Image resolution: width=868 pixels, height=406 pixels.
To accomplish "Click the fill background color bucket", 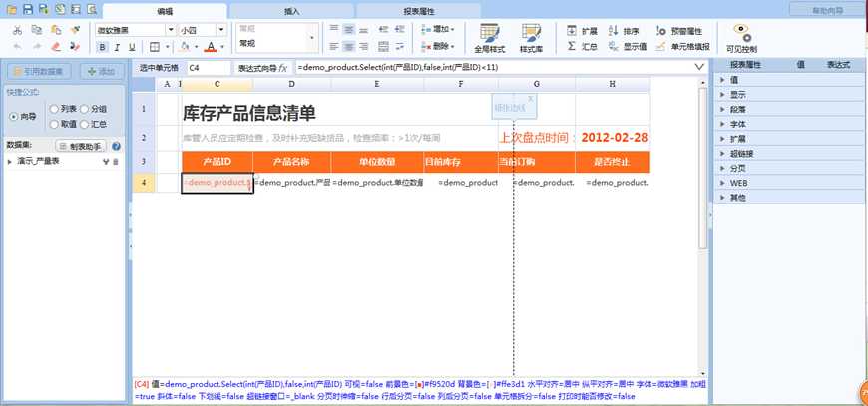I will point(185,47).
